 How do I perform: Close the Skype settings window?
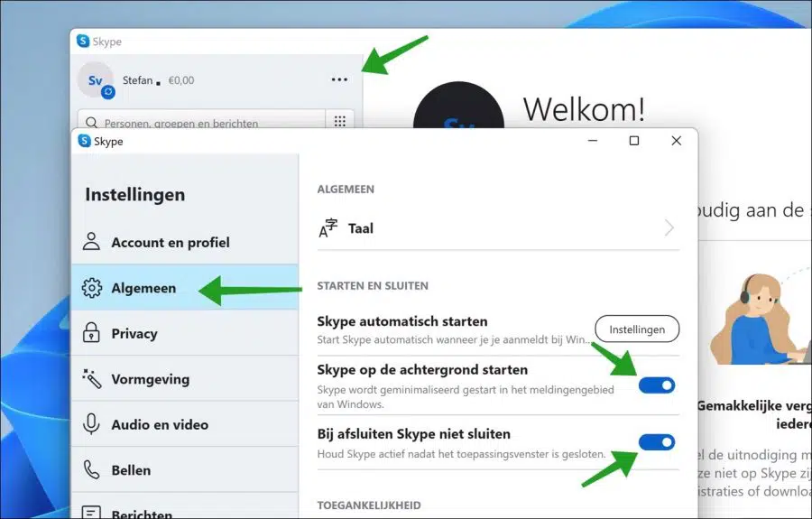pyautogui.click(x=677, y=141)
